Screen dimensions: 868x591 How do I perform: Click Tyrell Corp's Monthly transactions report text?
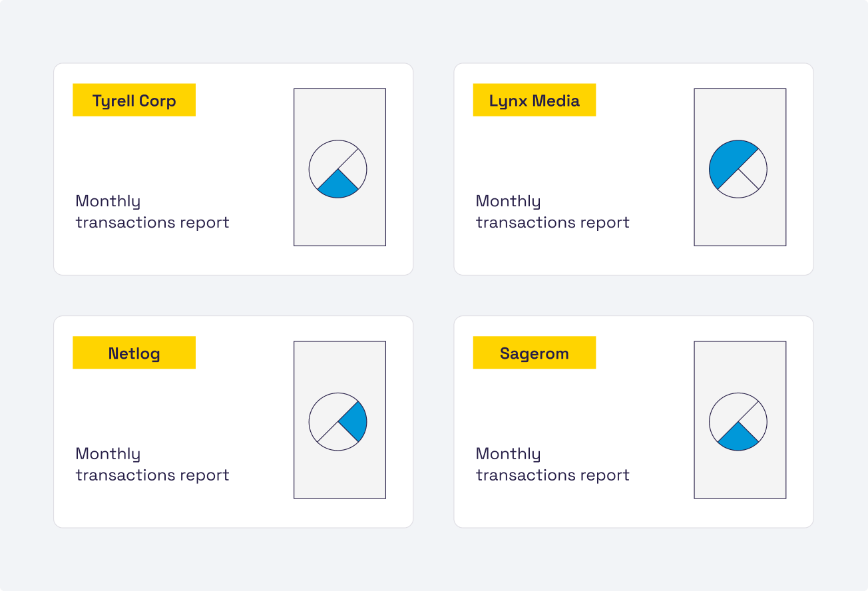coord(152,212)
